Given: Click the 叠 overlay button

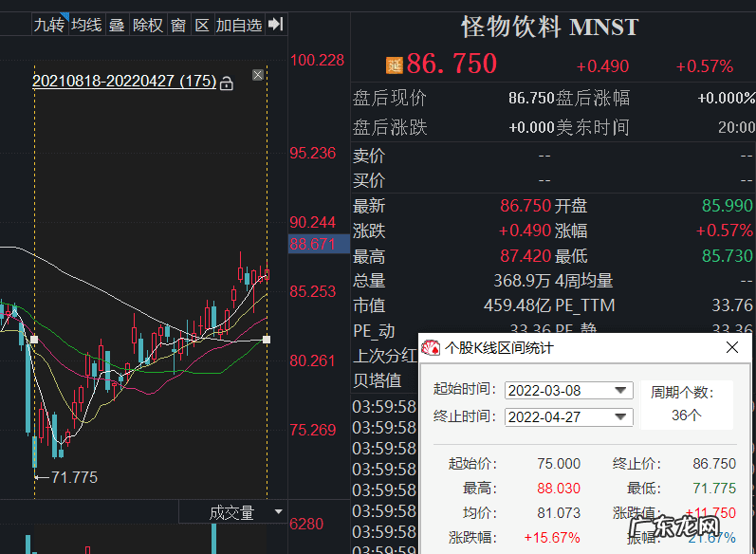Looking at the screenshot, I should [117, 25].
